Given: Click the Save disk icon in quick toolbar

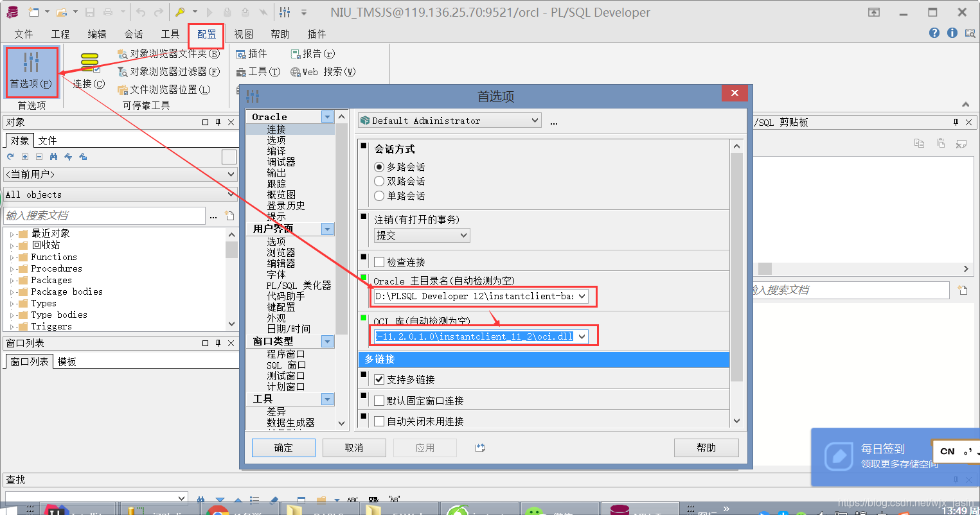Looking at the screenshot, I should click(90, 12).
